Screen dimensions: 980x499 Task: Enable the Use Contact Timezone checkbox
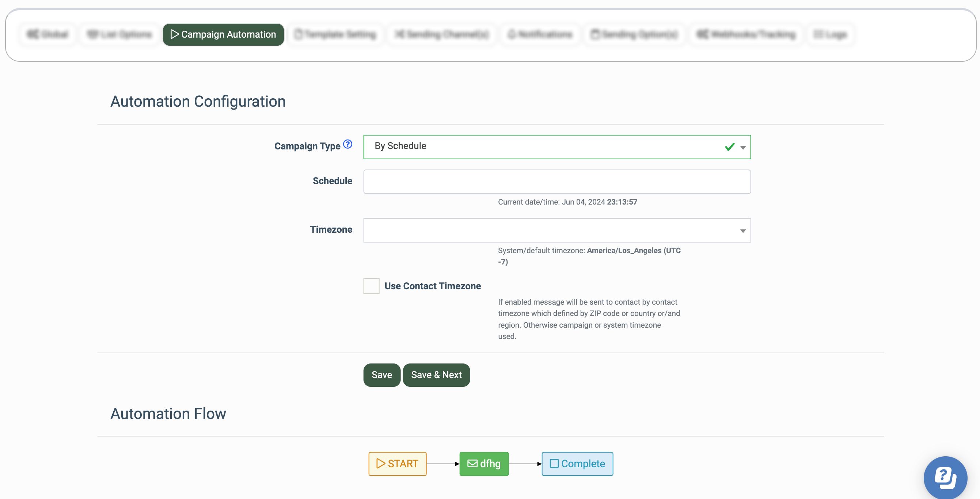click(x=371, y=286)
